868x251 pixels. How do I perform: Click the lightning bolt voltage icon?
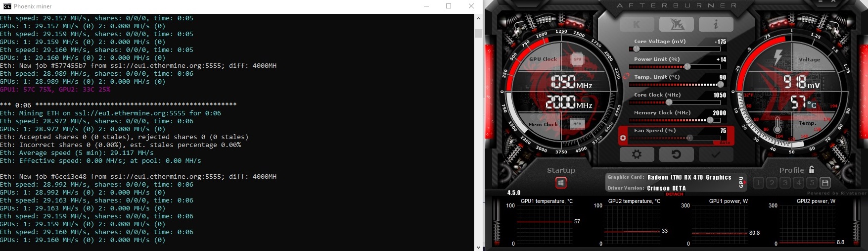778,56
